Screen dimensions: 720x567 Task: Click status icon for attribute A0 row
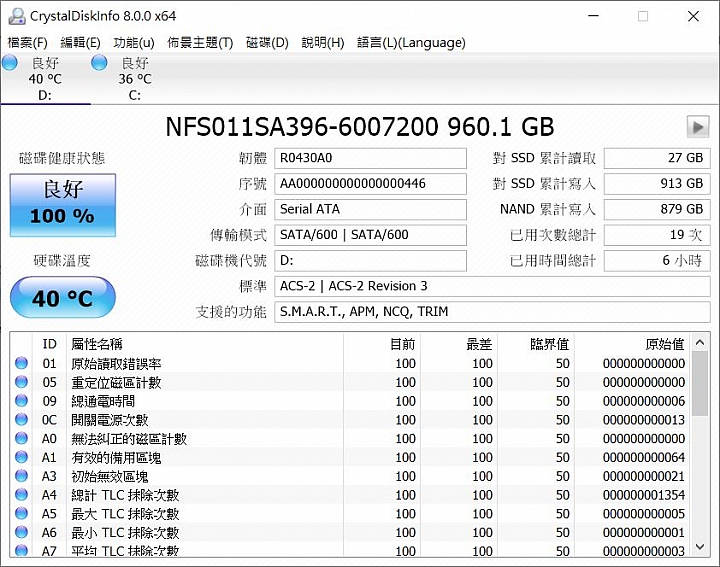click(21, 438)
